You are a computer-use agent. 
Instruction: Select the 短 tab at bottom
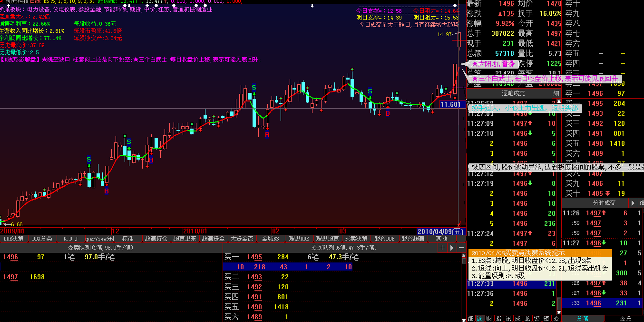(546, 318)
